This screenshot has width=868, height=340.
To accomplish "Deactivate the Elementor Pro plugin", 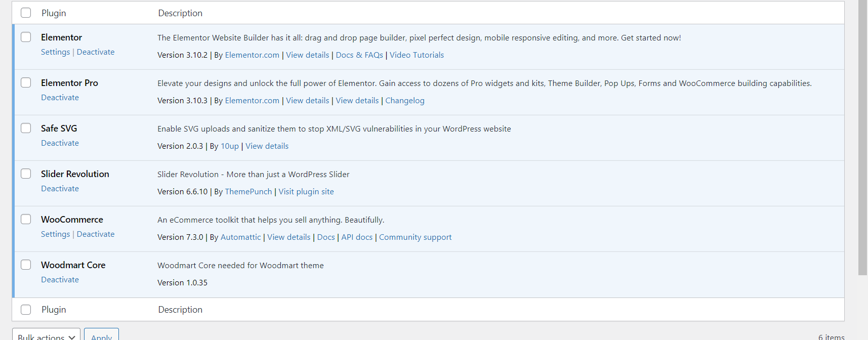I will [60, 98].
